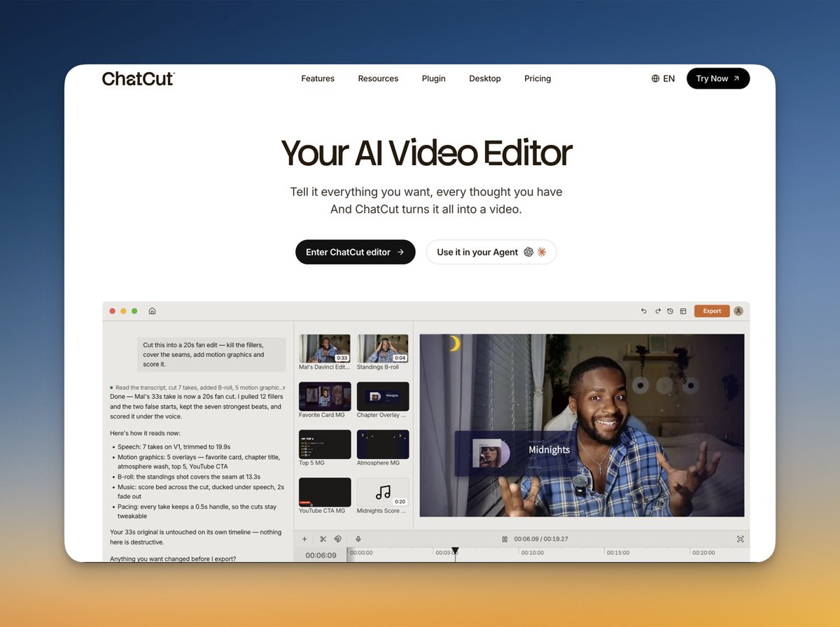
Task: Click the home icon in editor
Action: (x=152, y=311)
